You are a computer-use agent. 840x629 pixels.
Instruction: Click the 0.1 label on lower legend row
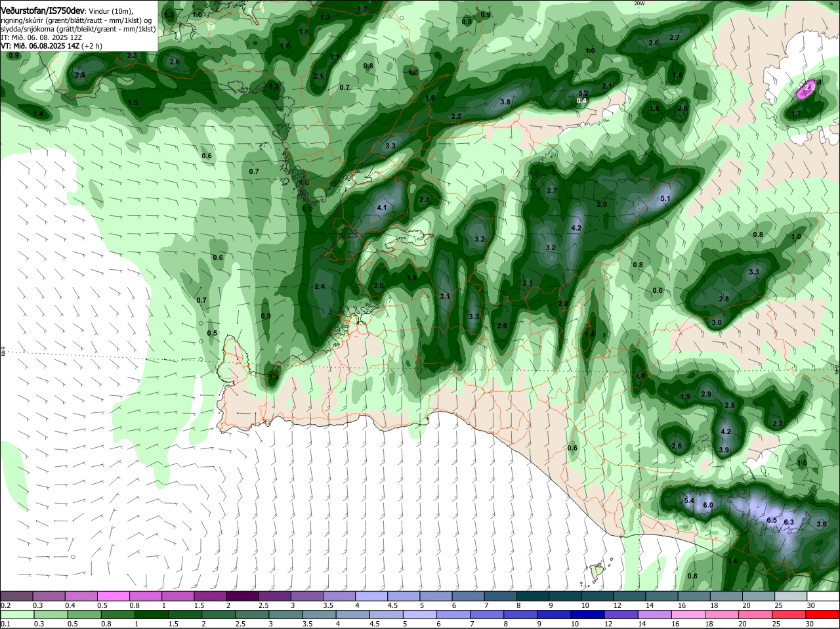pyautogui.click(x=6, y=624)
